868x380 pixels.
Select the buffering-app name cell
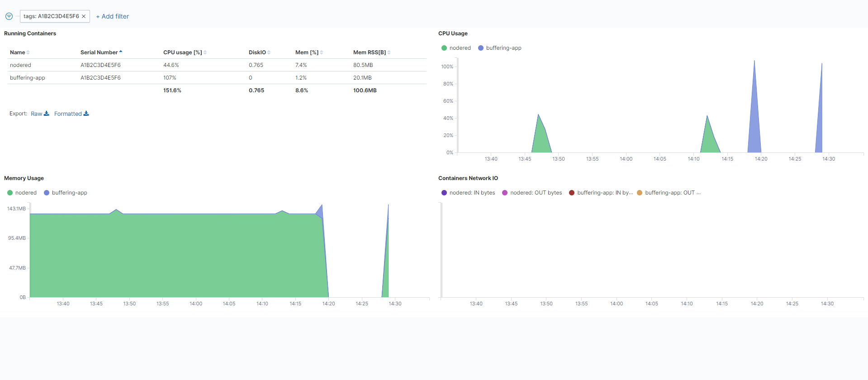point(28,78)
